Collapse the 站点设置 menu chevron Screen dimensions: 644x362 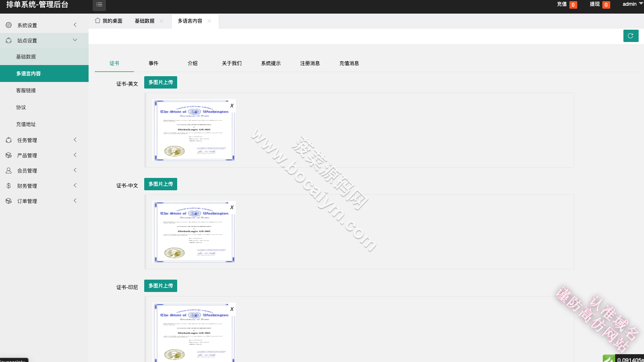tap(75, 40)
